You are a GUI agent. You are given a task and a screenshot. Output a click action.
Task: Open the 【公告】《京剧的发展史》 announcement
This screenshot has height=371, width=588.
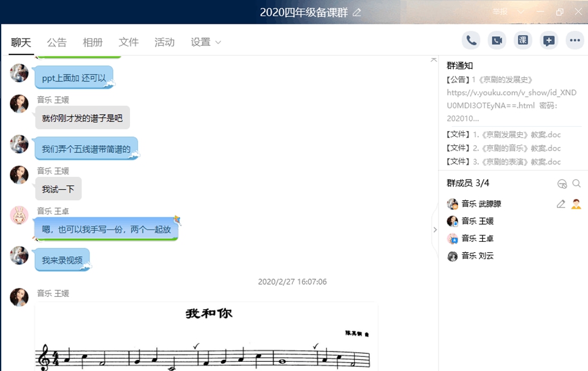pos(512,99)
